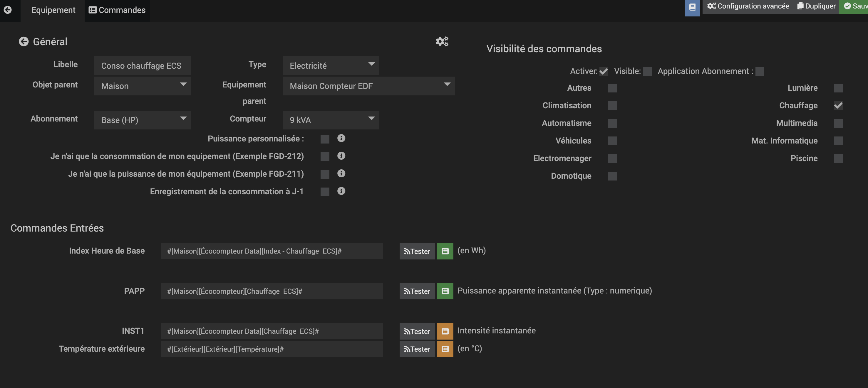Open Equipement parent dropdown Maison Compteur EDF

tap(369, 86)
